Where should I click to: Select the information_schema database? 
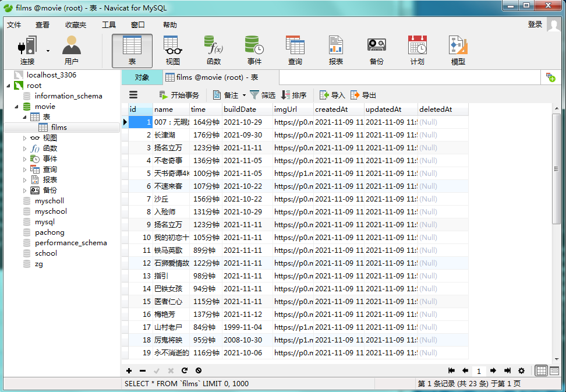68,96
